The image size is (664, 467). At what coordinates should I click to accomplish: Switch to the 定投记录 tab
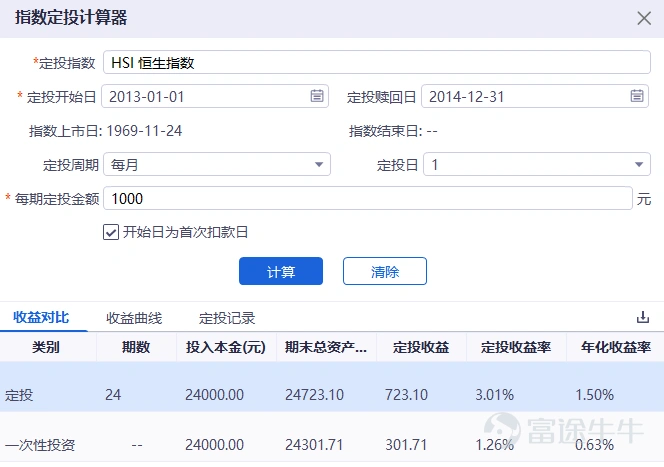[227, 318]
